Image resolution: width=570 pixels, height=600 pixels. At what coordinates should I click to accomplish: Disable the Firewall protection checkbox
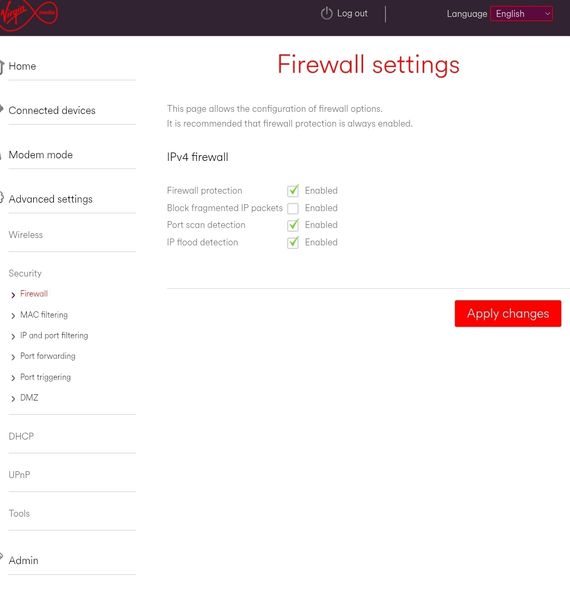[x=293, y=190]
